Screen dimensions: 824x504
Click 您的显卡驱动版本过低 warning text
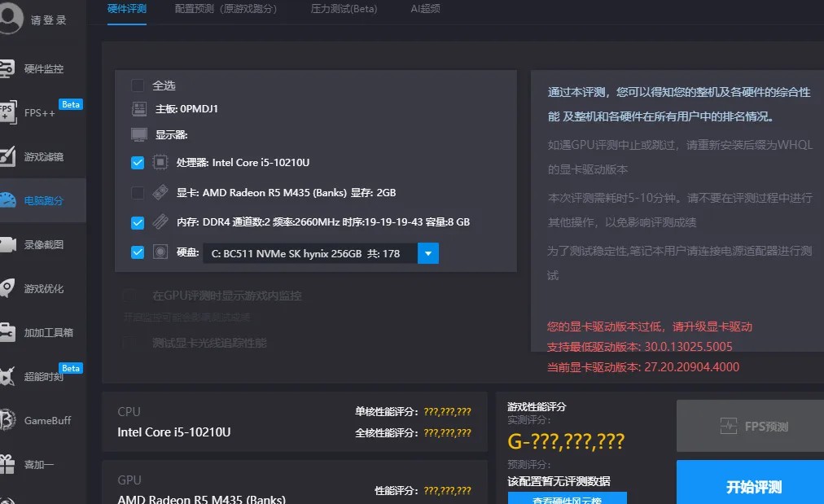coord(650,327)
